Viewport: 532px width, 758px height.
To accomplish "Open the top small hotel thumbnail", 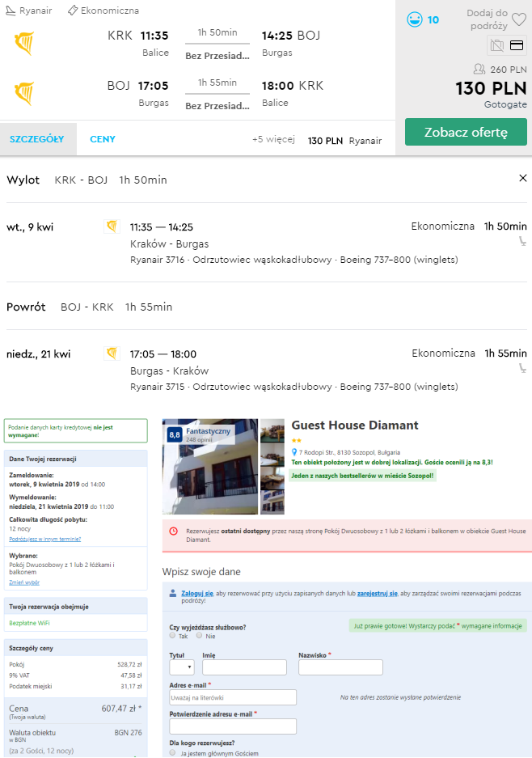I will [272, 430].
